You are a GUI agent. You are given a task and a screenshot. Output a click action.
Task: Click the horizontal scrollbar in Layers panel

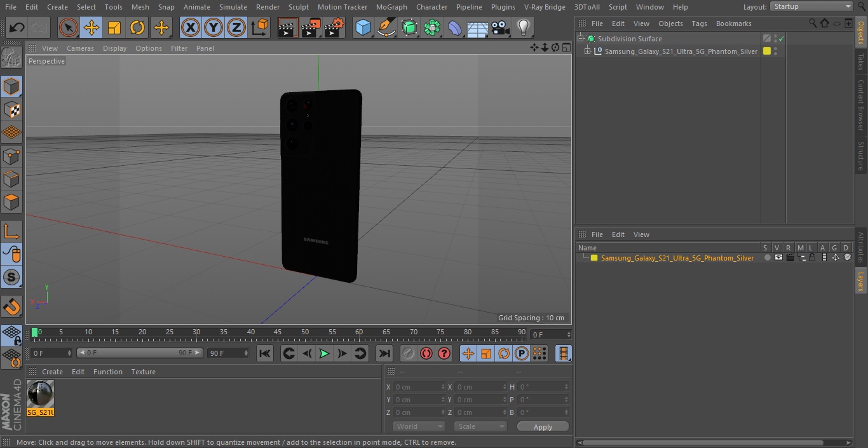point(702,442)
